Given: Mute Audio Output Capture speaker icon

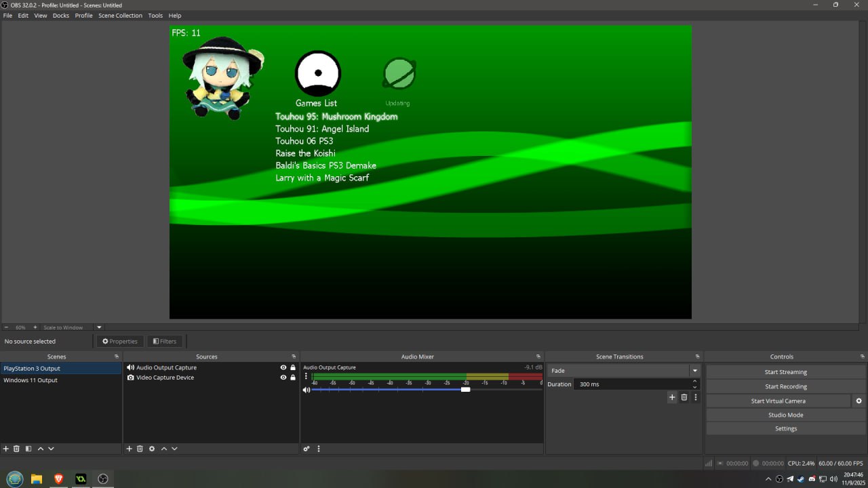Looking at the screenshot, I should [307, 390].
